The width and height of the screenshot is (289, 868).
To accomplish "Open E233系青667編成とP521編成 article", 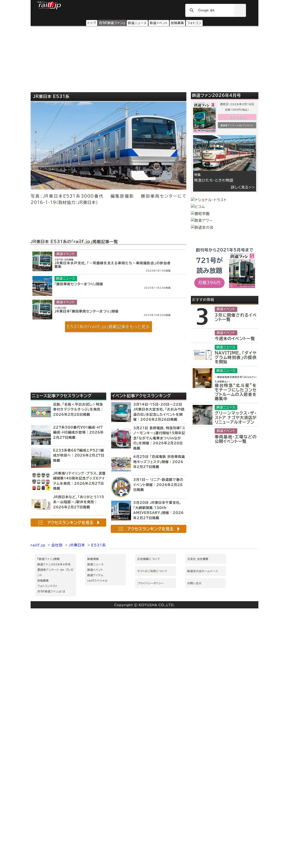I will click(x=79, y=455).
